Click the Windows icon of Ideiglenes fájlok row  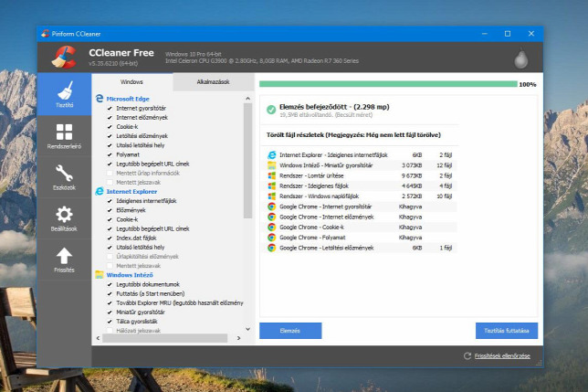271,185
